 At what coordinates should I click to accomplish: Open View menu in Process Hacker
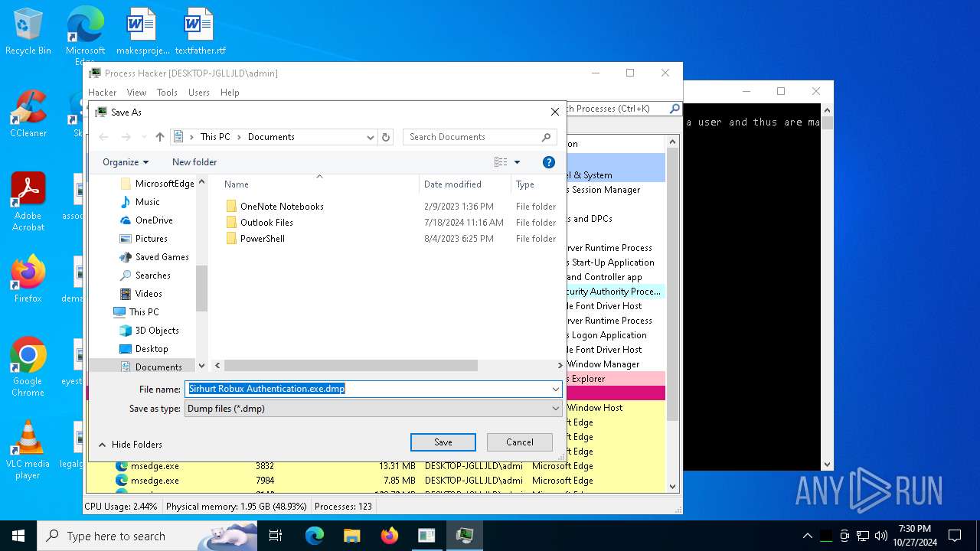click(x=136, y=93)
